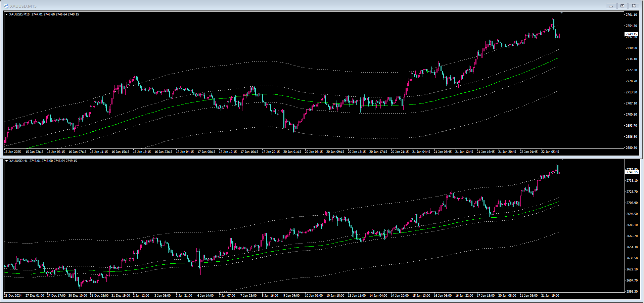Click the 22 Jan 05:45 time axis label
This screenshot has height=303, width=644.
coord(550,152)
